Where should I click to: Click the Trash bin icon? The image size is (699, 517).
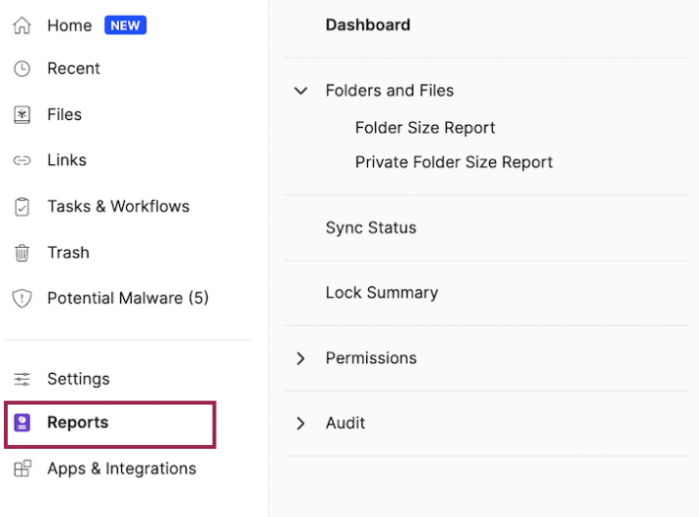click(22, 253)
